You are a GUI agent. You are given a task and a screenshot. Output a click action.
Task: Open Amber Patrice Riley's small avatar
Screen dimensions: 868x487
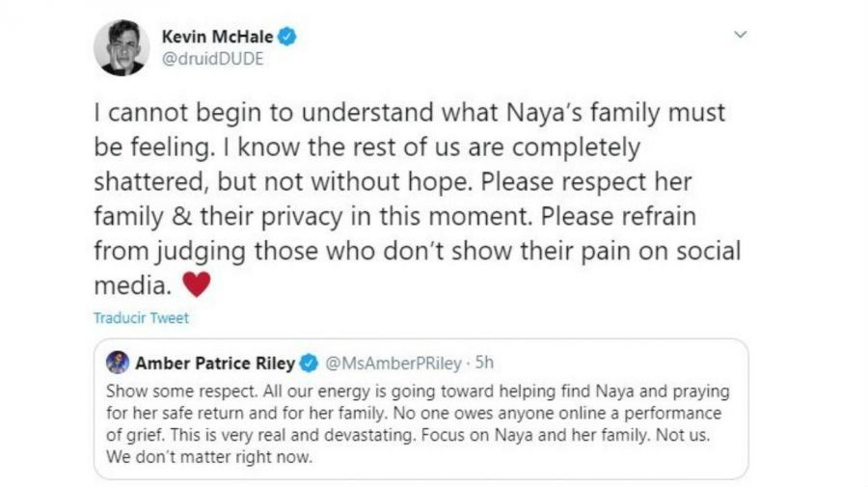118,364
